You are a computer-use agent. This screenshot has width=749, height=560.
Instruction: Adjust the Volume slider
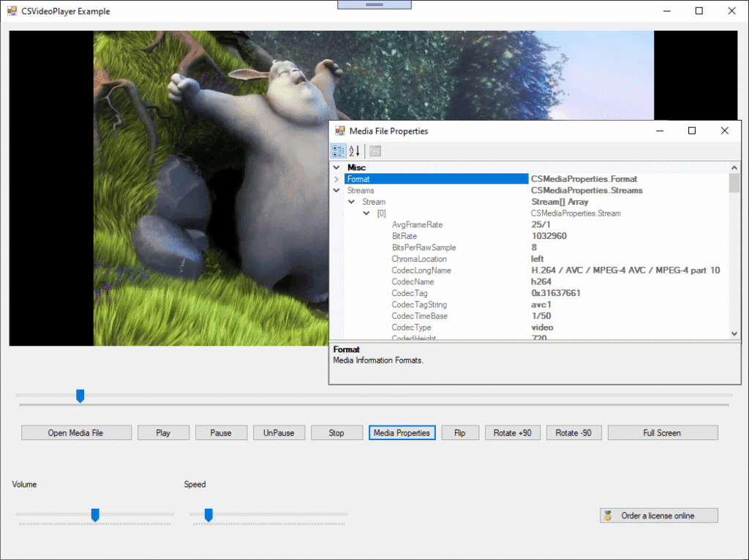[94, 515]
